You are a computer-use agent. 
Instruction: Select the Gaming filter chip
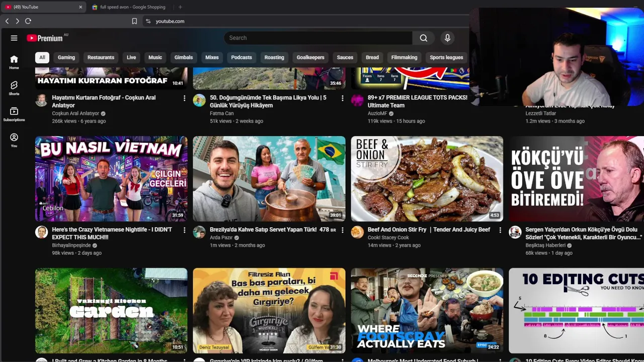pyautogui.click(x=66, y=57)
